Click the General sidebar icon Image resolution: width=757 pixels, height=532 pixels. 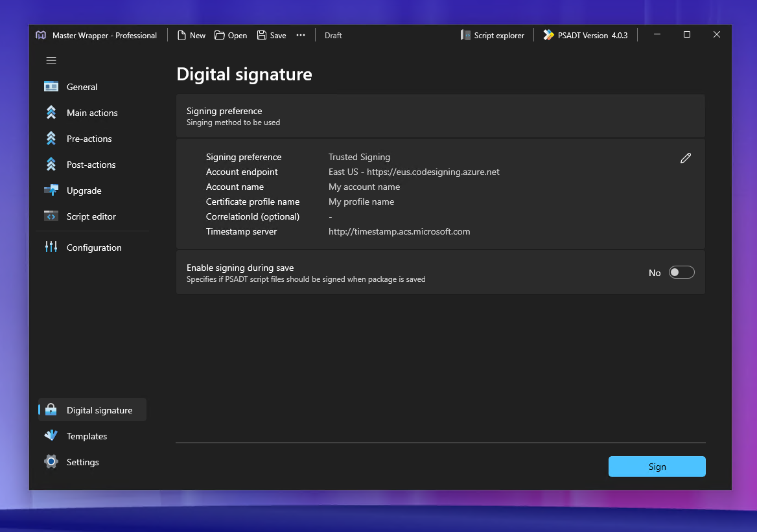point(51,86)
